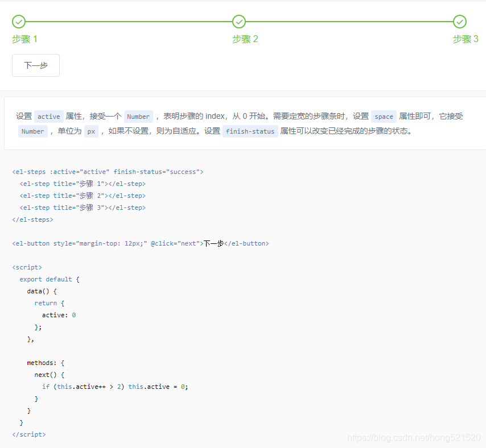The height and width of the screenshot is (448, 486).
Task: Click the 'if (this.active++ > 2)' code line
Action: [115, 387]
